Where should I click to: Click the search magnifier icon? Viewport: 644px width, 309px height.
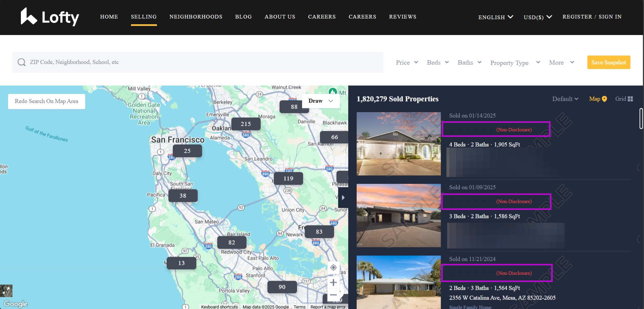[x=22, y=62]
